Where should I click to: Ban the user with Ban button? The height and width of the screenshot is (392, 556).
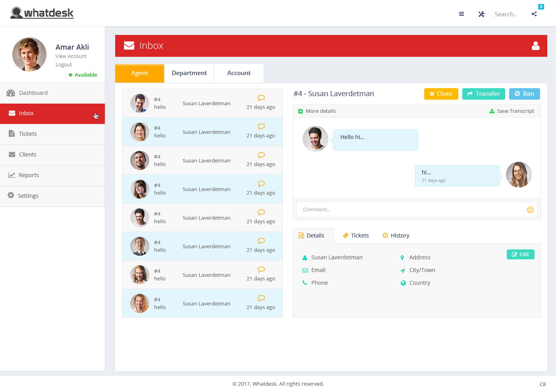click(524, 94)
